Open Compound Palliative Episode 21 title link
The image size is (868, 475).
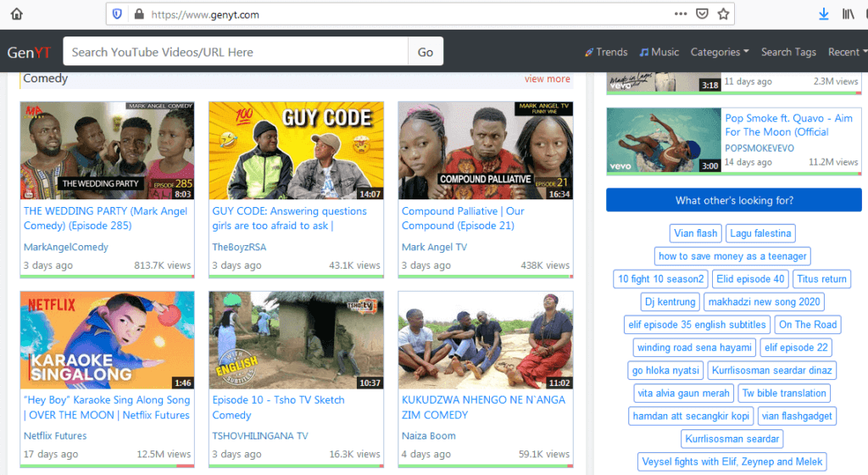point(463,218)
